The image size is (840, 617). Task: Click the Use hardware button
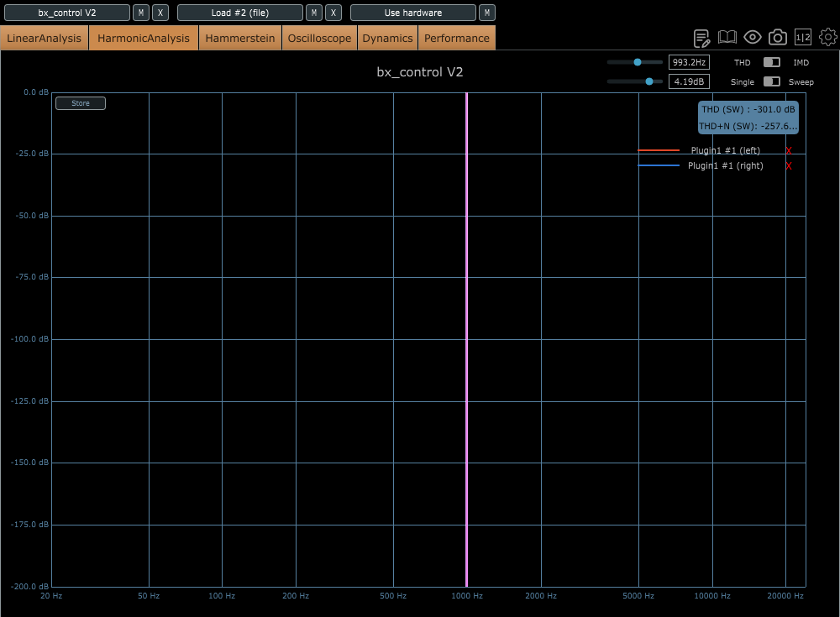click(x=413, y=13)
